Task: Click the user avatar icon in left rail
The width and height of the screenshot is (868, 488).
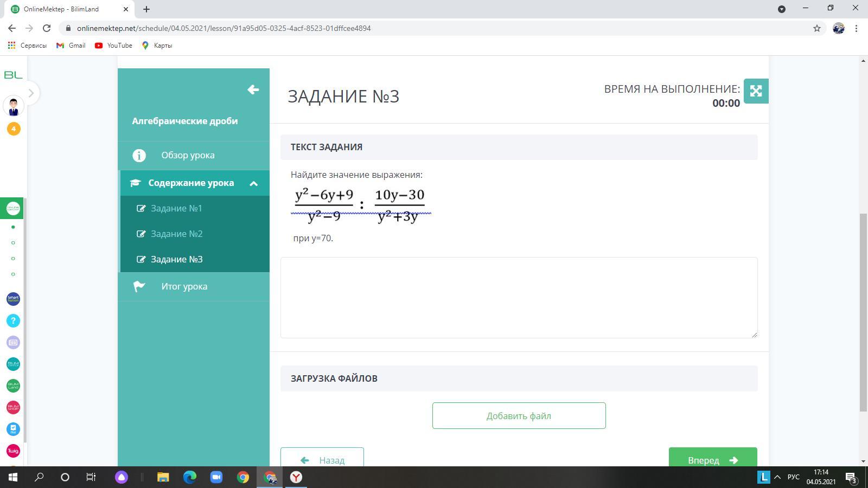Action: click(x=14, y=106)
